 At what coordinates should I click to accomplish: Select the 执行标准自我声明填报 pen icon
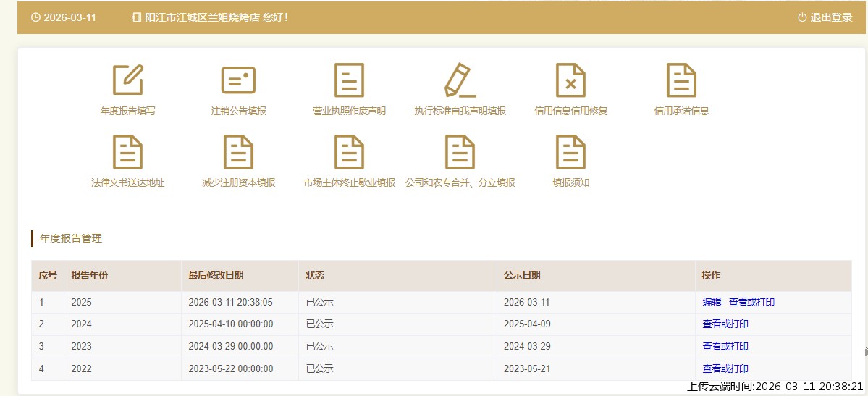tap(460, 80)
